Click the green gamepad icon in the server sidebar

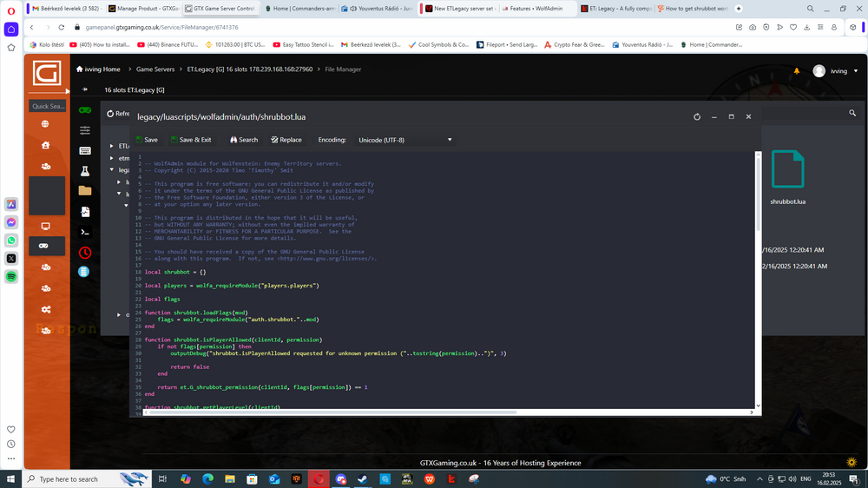coord(85,110)
